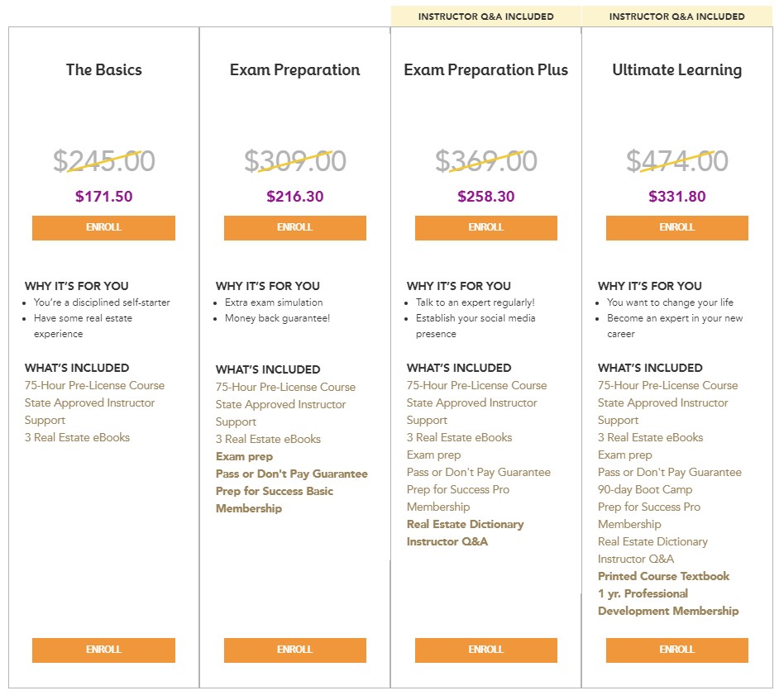
Task: Click Real Estate Dictionary in Exam Preparation Plus
Action: [x=465, y=524]
